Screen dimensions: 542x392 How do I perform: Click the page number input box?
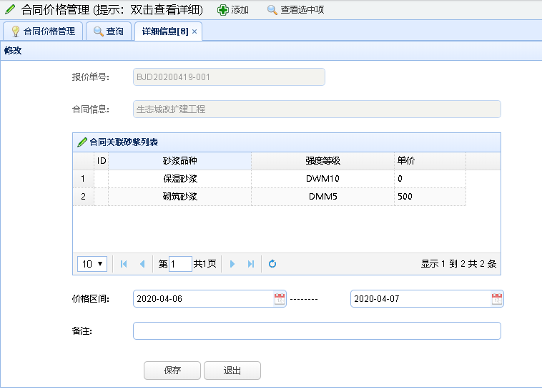coord(180,264)
